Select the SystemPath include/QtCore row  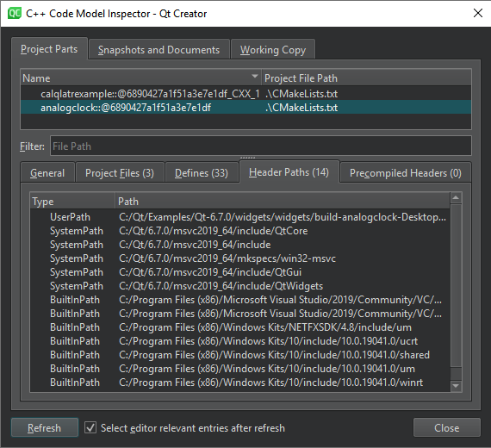tap(240, 231)
